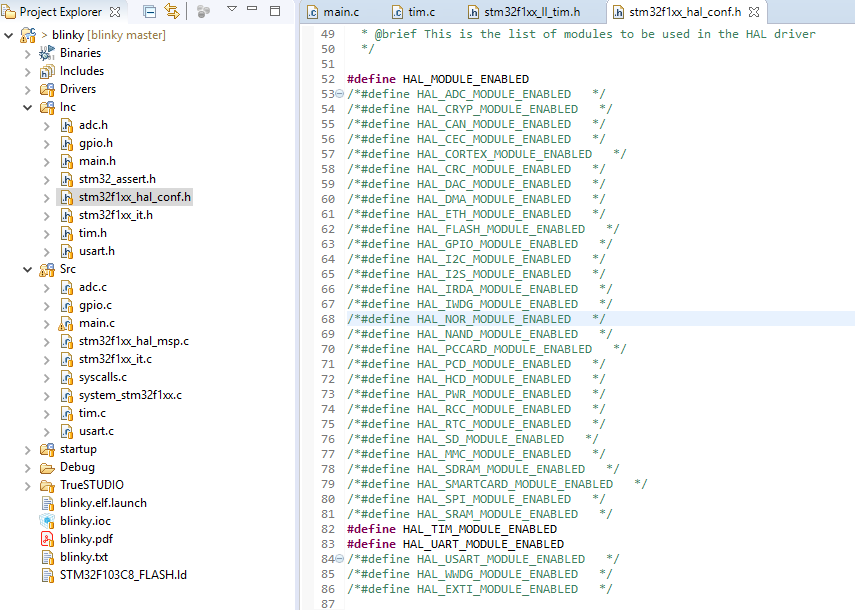855x610 pixels.
Task: Collapse the Src folder
Action: pos(28,269)
